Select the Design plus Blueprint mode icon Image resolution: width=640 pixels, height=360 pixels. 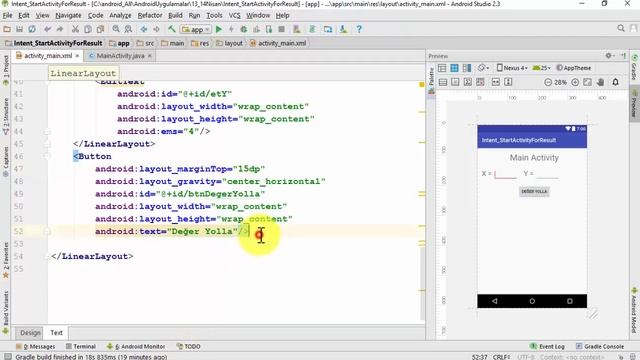[x=467, y=68]
